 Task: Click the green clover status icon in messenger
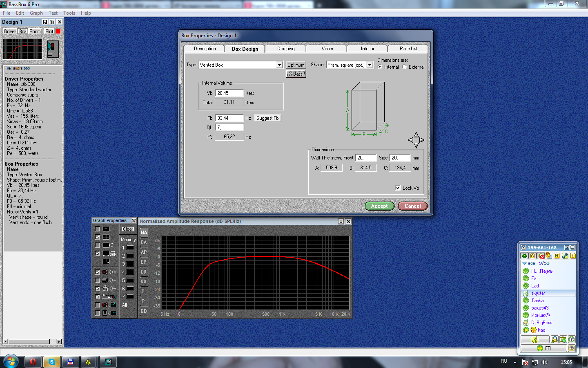525,256
